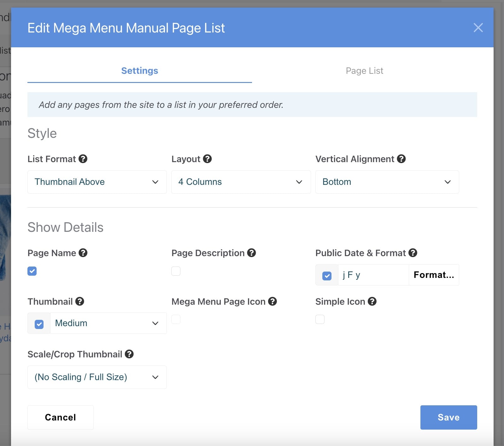The width and height of the screenshot is (504, 446).
Task: Switch to the Page List tab
Action: click(x=364, y=71)
